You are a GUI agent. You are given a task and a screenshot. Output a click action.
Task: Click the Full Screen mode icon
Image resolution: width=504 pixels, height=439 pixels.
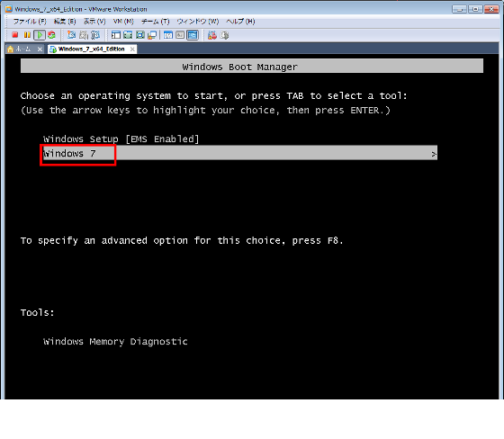click(x=140, y=35)
